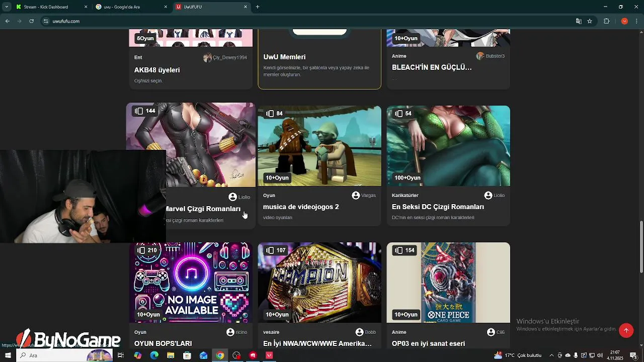
Task: Click the 210 items count badge
Action: point(147,250)
